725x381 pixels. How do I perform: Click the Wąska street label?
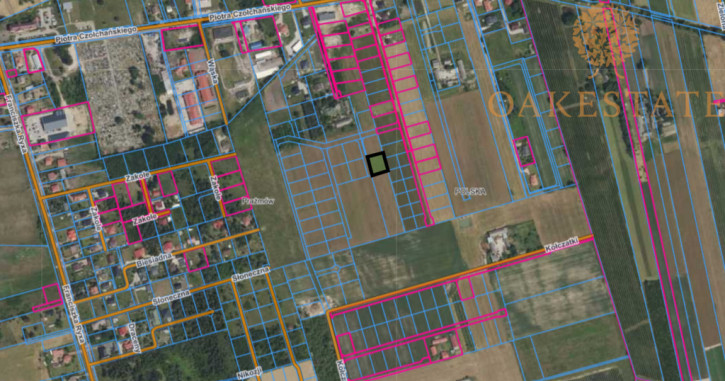click(213, 72)
